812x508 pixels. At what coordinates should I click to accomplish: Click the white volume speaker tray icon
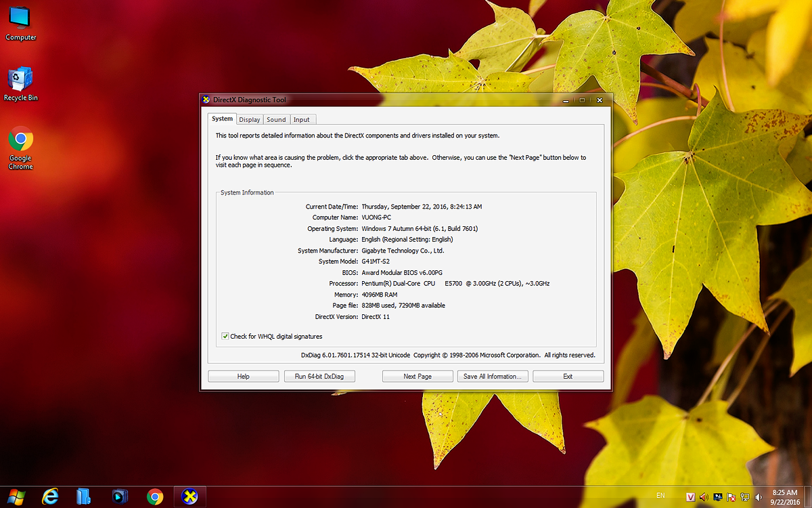click(x=758, y=497)
